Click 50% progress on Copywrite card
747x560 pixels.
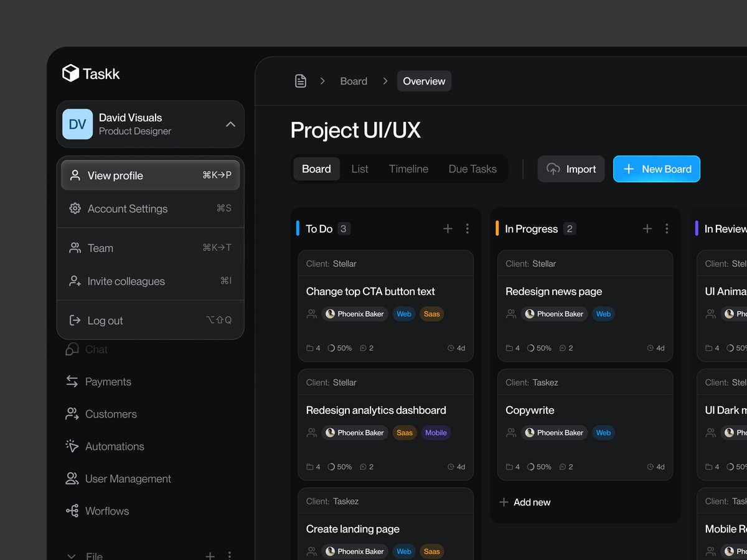pos(539,467)
